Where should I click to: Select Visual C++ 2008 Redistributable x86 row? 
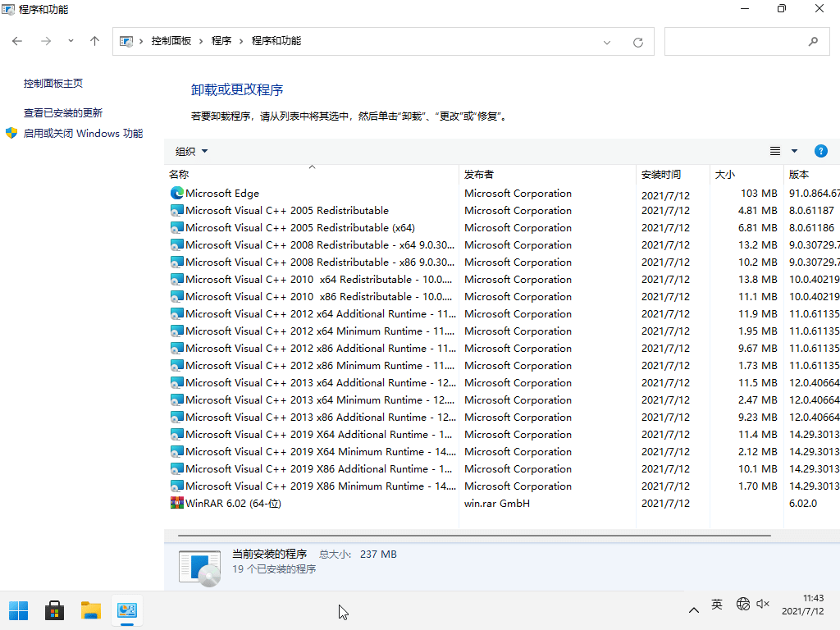tap(502, 262)
